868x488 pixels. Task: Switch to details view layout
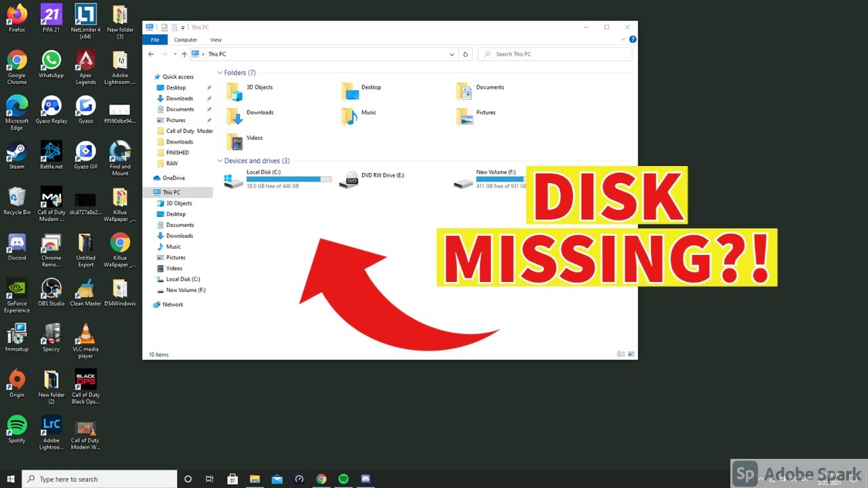coord(621,354)
